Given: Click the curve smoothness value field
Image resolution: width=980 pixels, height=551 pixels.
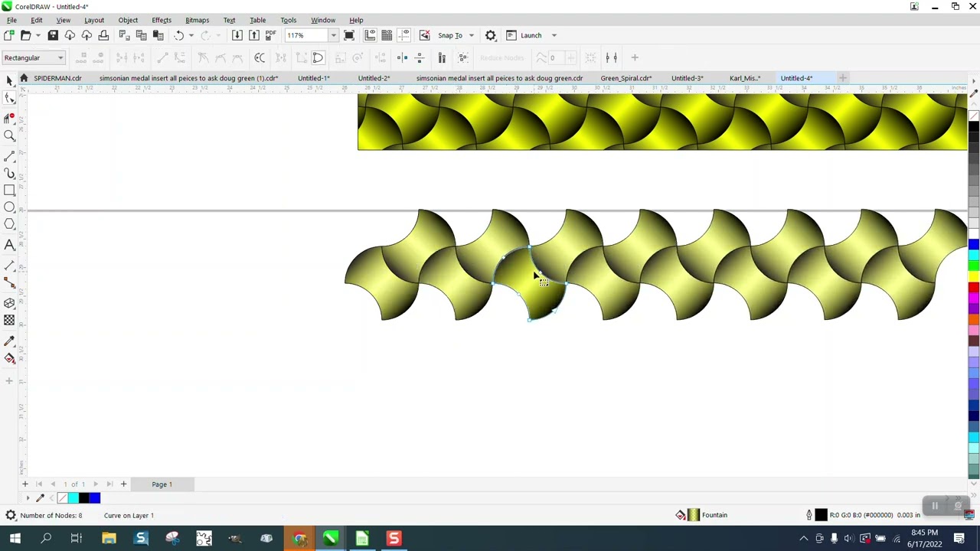Looking at the screenshot, I should [557, 57].
